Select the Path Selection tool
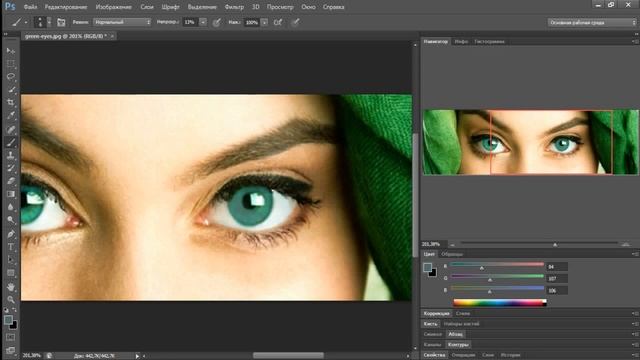The height and width of the screenshot is (360, 640). click(x=11, y=260)
